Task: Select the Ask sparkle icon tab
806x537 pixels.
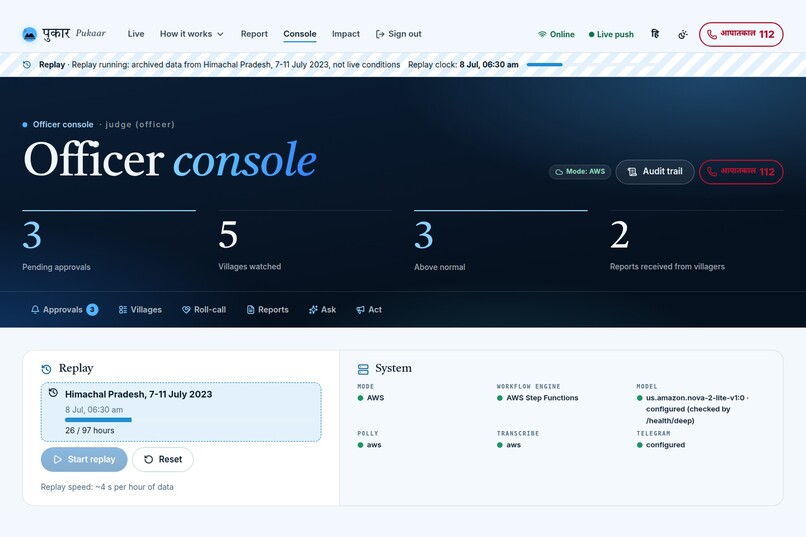Action: [322, 309]
